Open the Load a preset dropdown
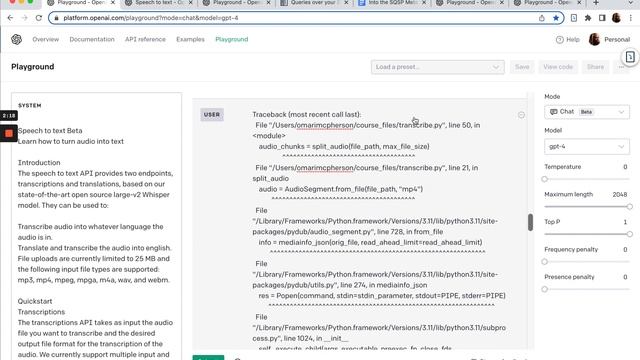 438,67
